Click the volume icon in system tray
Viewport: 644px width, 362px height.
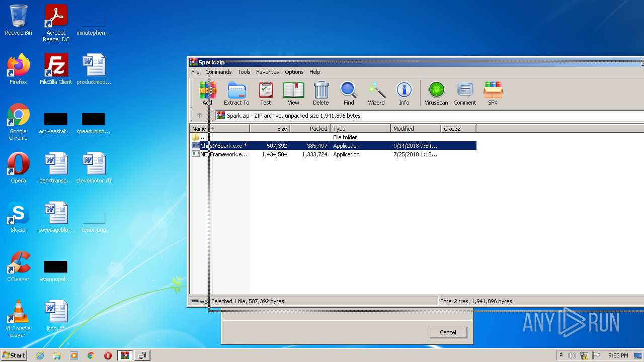coord(572,355)
